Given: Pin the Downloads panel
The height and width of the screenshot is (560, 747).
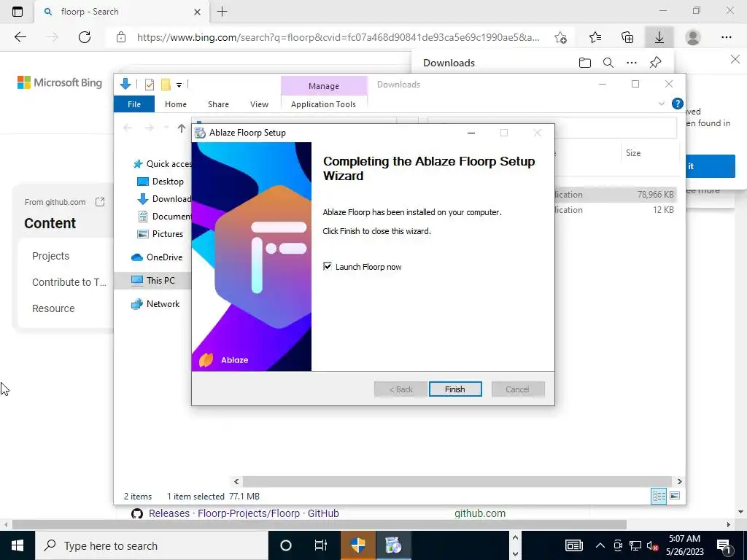Looking at the screenshot, I should [x=656, y=63].
